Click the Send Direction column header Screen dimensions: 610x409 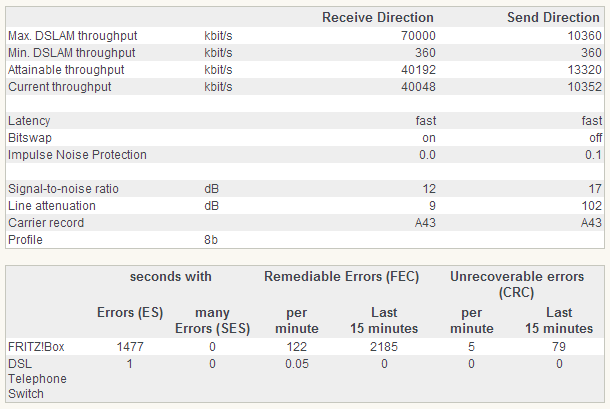tap(552, 17)
